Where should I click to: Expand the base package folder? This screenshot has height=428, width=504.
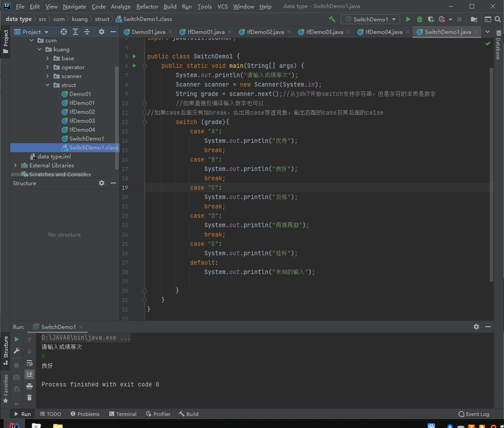coord(47,58)
